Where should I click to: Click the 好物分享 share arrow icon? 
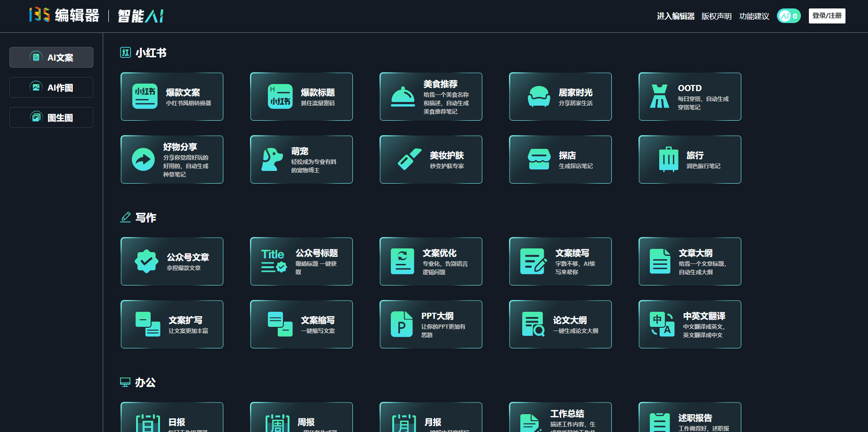click(143, 160)
